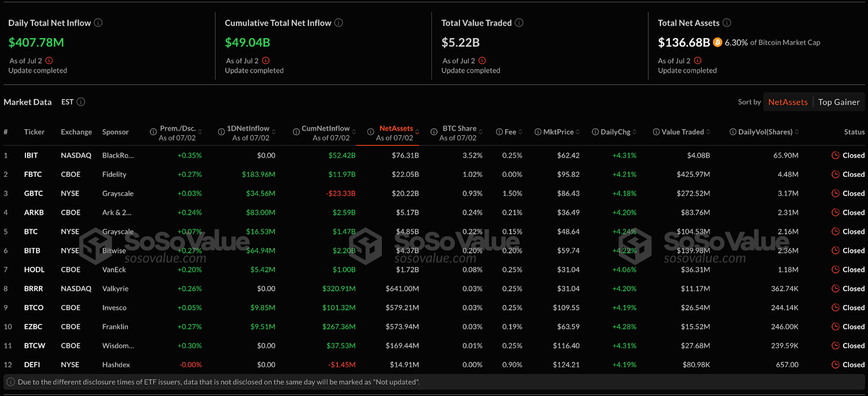
Task: Click info icon before MktPrice column header
Action: pos(538,132)
